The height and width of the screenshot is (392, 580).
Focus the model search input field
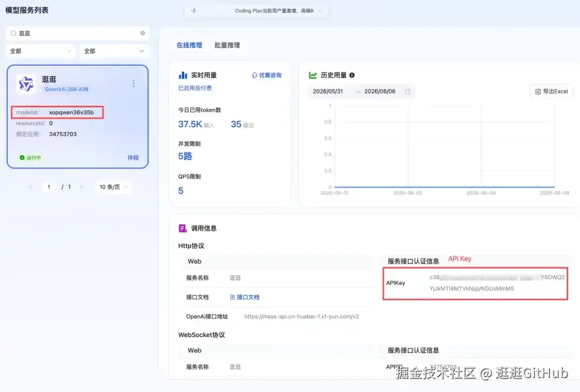77,33
